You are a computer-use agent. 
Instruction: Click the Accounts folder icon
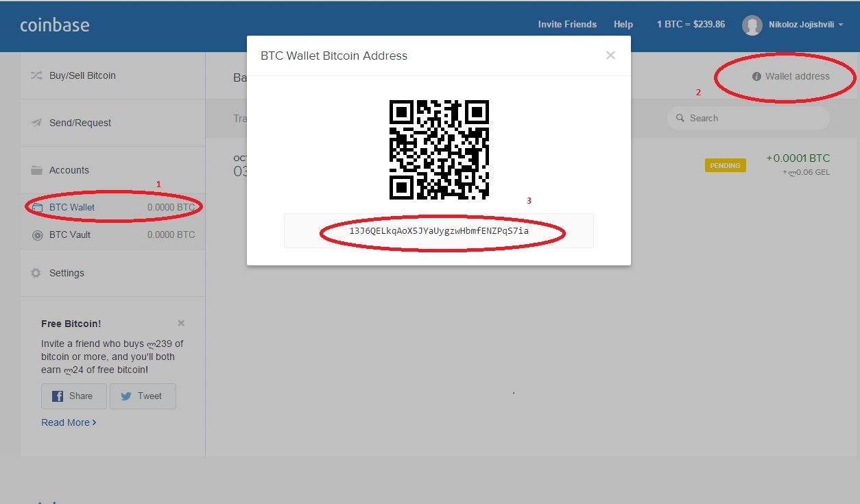pos(36,170)
